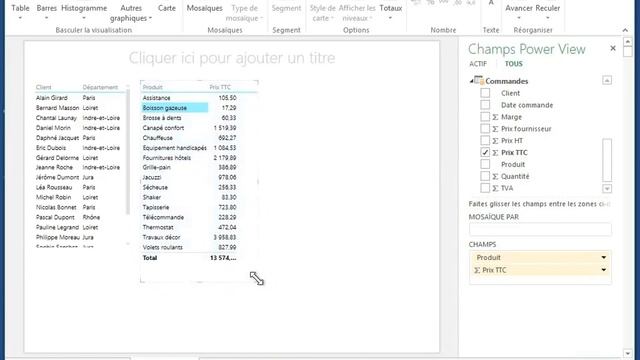The width and height of the screenshot is (640, 360).
Task: Check the Produit field checkbox
Action: [485, 164]
